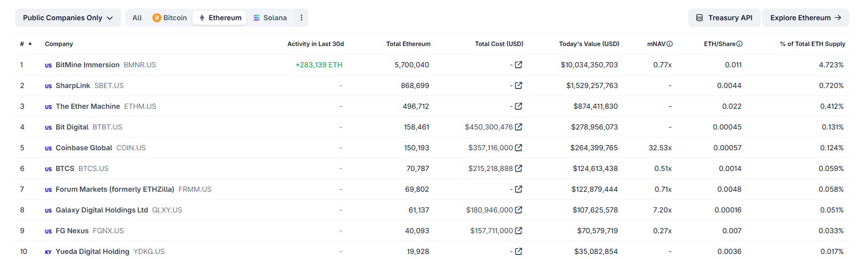Click the 0.058% supply value
This screenshot has width=868, height=259.
pos(831,189)
